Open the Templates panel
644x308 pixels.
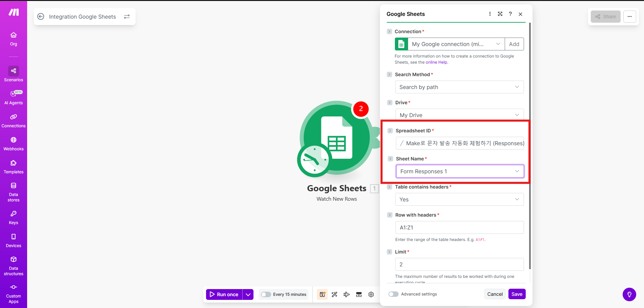pyautogui.click(x=14, y=166)
